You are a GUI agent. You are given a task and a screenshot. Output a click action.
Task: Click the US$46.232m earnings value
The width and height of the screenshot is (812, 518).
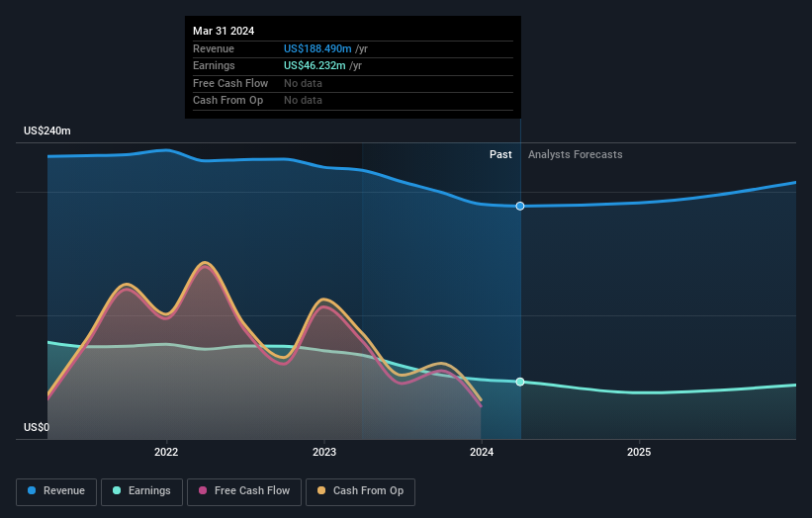tap(315, 65)
